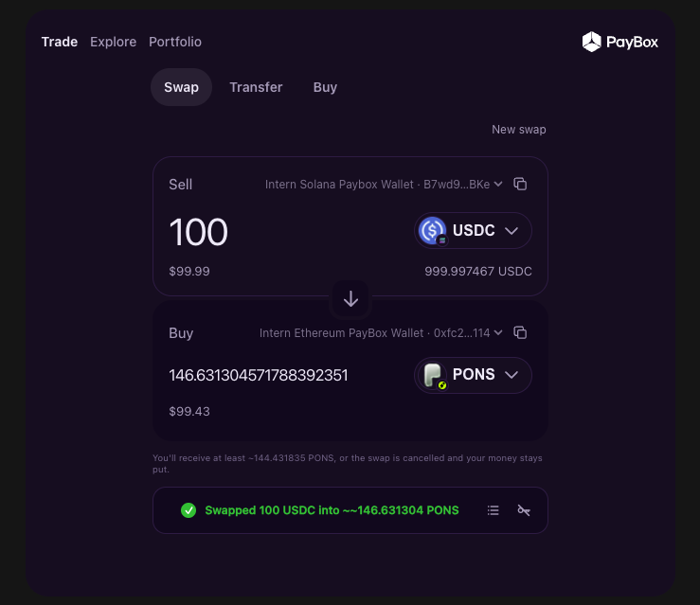Viewport: 700px width, 605px height.
Task: Open the Explore section
Action: (x=113, y=42)
